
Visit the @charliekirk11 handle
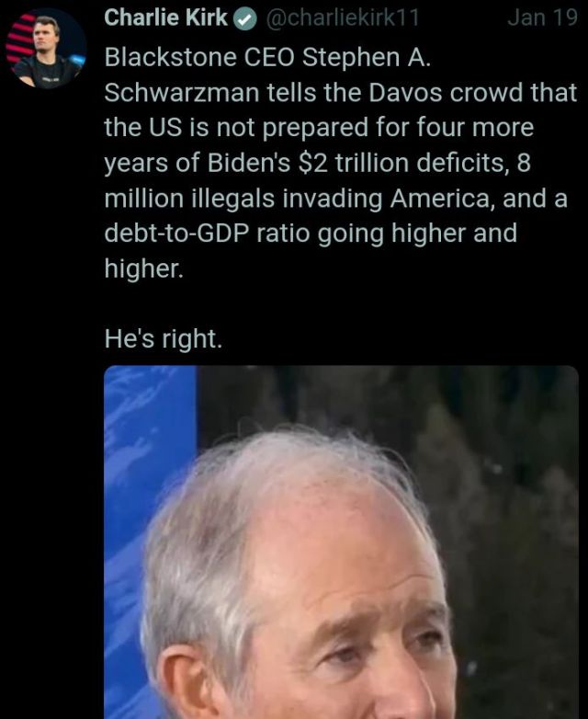tap(342, 17)
